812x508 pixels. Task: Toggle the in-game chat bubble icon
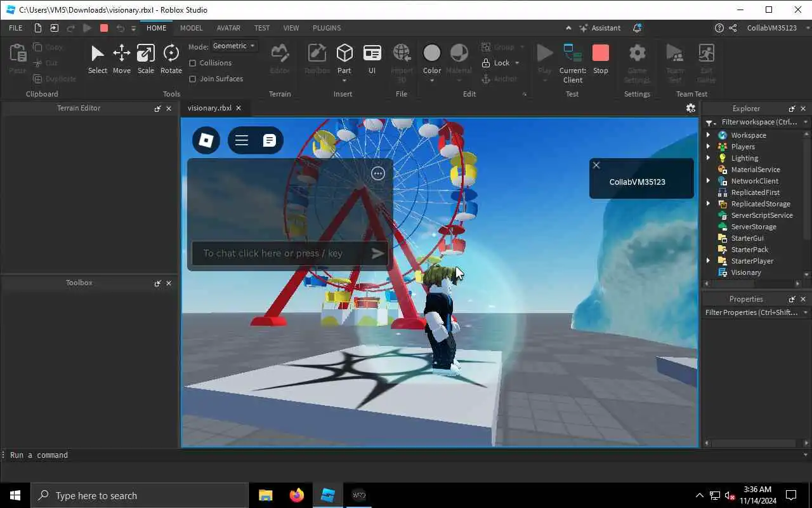point(270,140)
